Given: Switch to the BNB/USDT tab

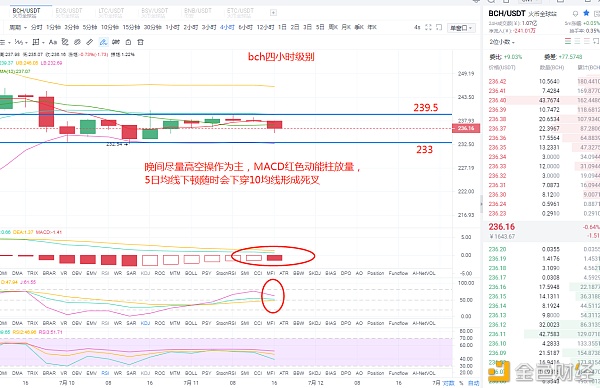Looking at the screenshot, I should click(197, 13).
